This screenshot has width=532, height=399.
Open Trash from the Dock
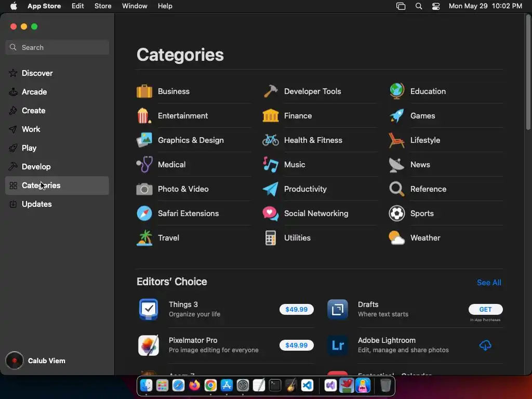tap(385, 385)
